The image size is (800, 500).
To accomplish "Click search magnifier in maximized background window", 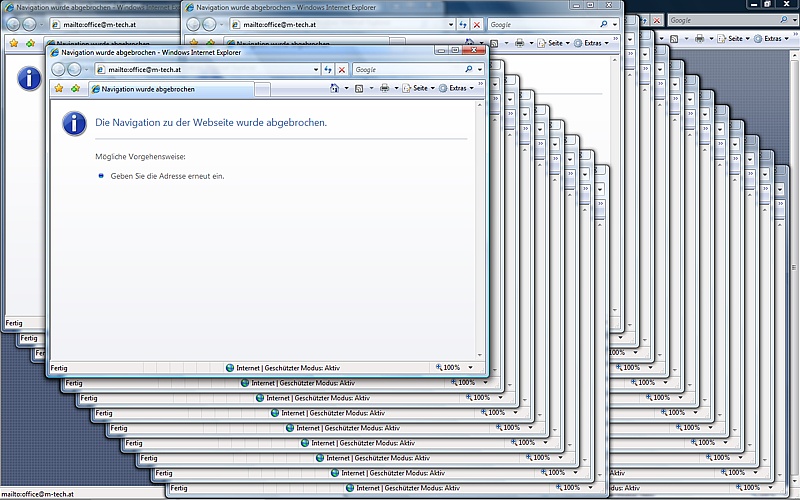I will (x=784, y=20).
